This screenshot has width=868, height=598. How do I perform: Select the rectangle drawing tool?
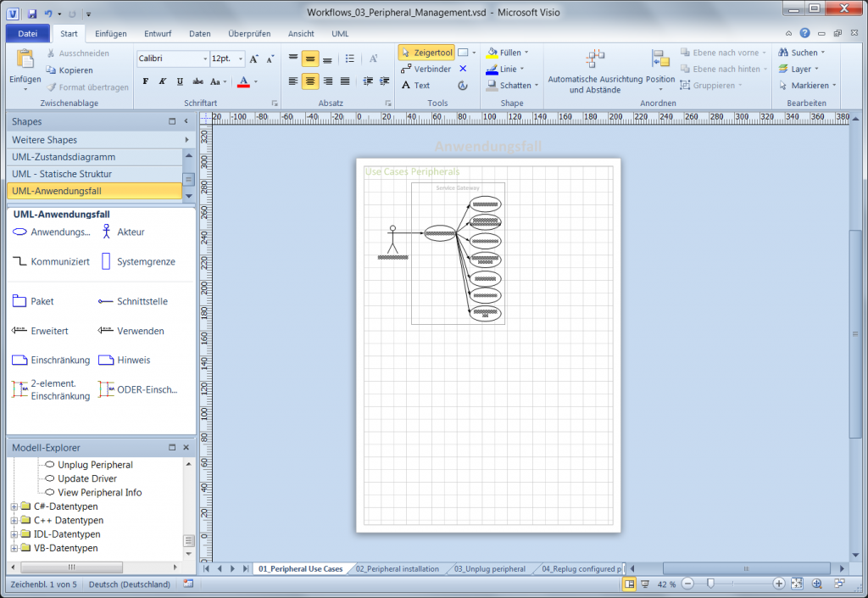pyautogui.click(x=464, y=53)
